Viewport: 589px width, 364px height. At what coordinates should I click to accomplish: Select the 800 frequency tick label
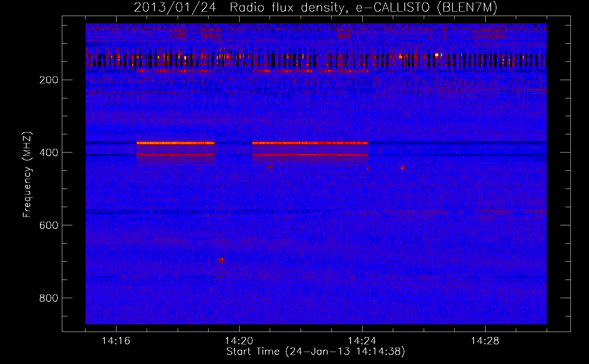(x=49, y=298)
